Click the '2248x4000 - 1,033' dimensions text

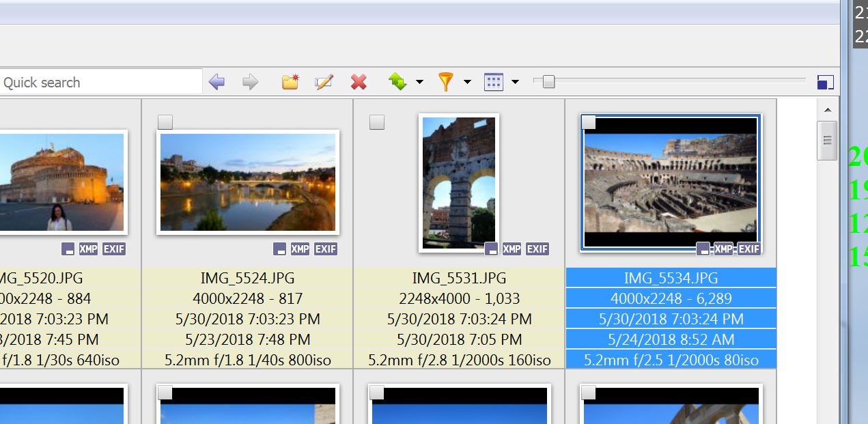click(460, 298)
